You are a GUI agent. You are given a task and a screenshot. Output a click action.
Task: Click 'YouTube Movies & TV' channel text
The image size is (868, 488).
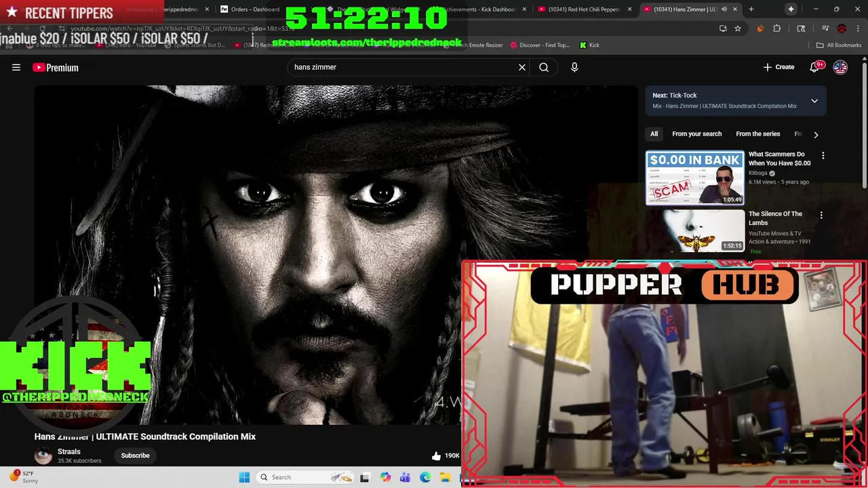774,233
